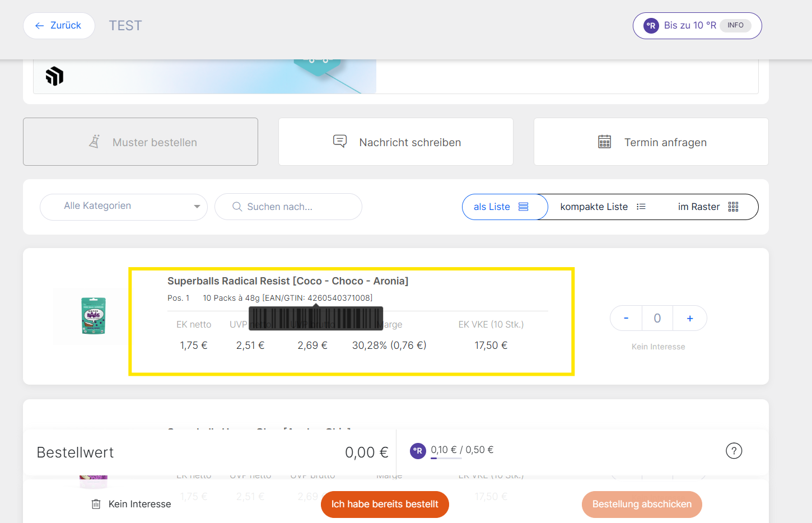812x523 pixels.
Task: Click EAN/GTIN 4260540371008 text
Action: [318, 298]
